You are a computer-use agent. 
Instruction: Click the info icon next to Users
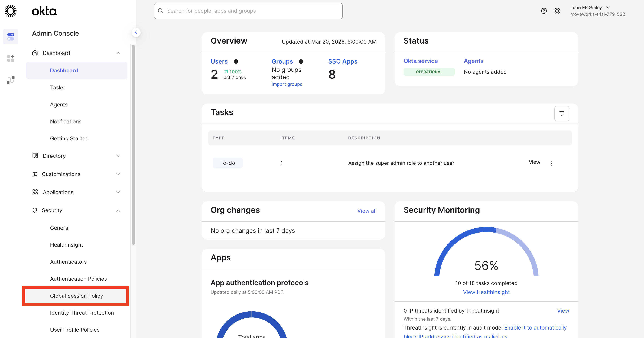[x=236, y=61]
